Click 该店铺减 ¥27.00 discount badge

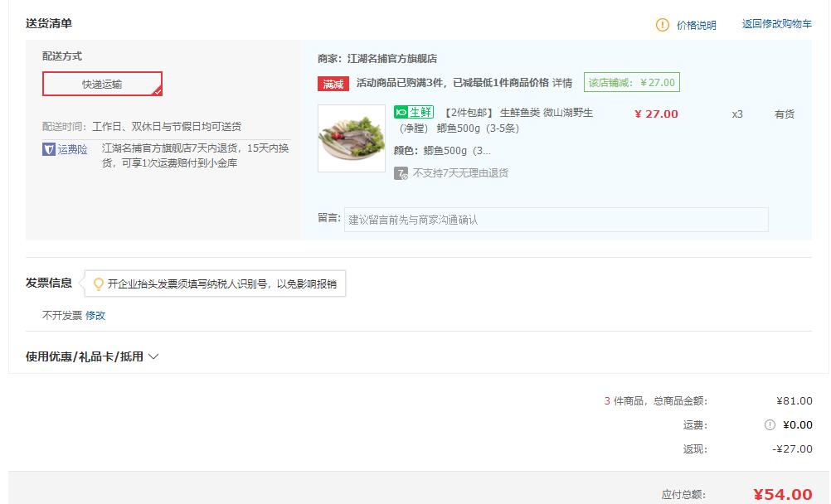click(x=632, y=83)
